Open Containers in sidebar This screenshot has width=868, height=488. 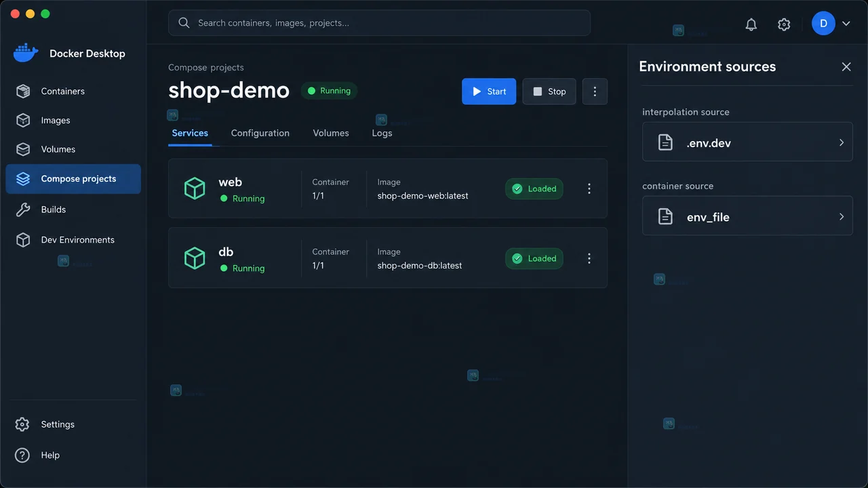click(73, 91)
